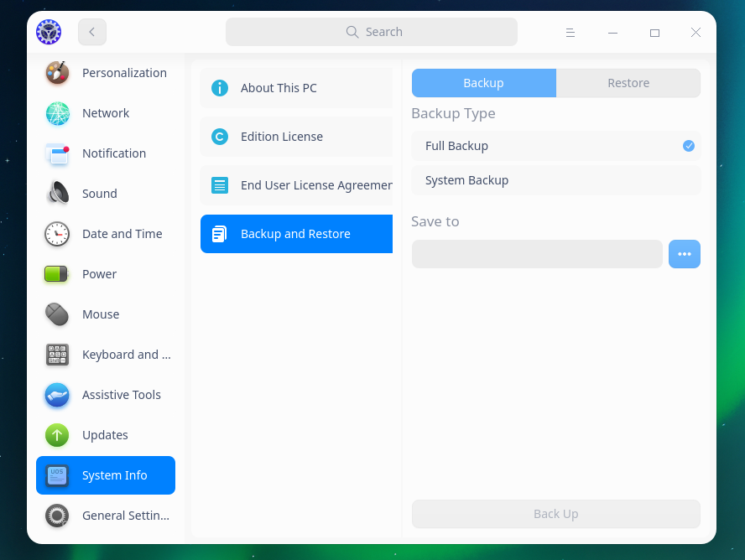Open the Edition License page

[x=296, y=137]
